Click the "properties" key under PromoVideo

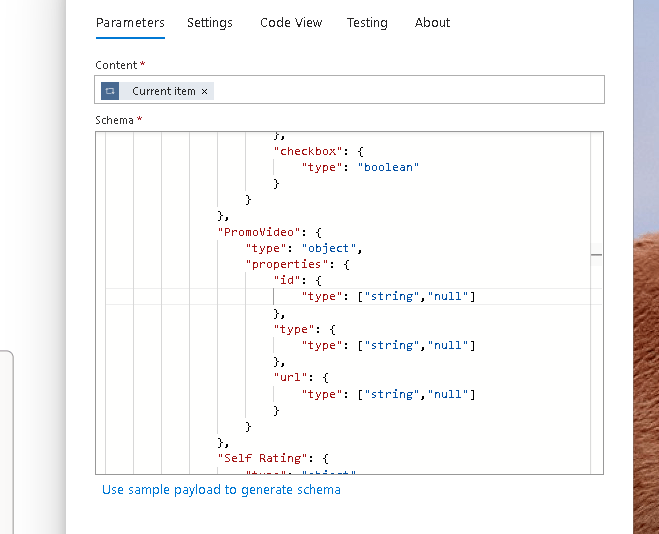coord(287,264)
